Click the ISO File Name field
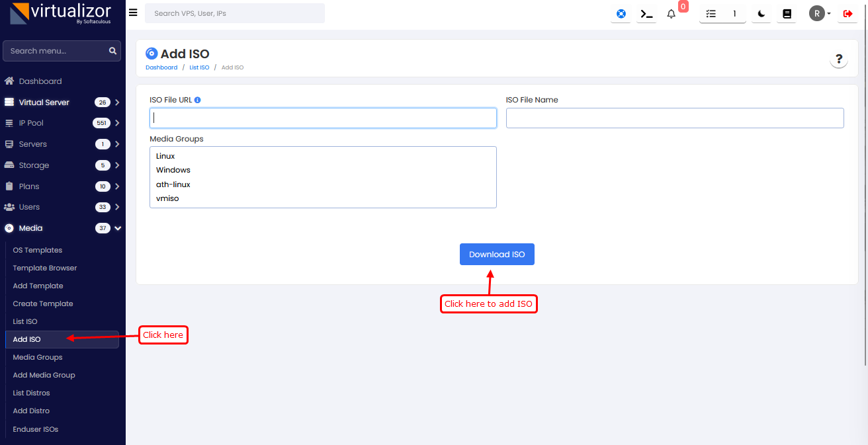 [675, 118]
